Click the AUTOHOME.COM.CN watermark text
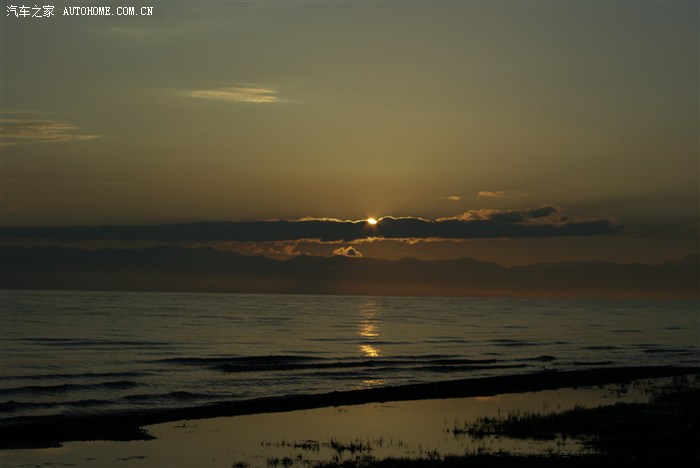Image resolution: width=700 pixels, height=468 pixels. click(x=107, y=11)
